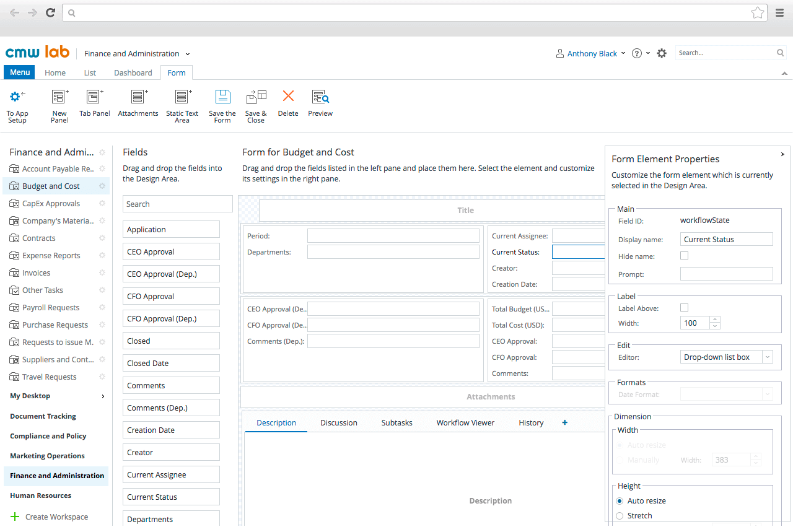Click the browser address bar
The width and height of the screenshot is (793, 532).
point(415,12)
